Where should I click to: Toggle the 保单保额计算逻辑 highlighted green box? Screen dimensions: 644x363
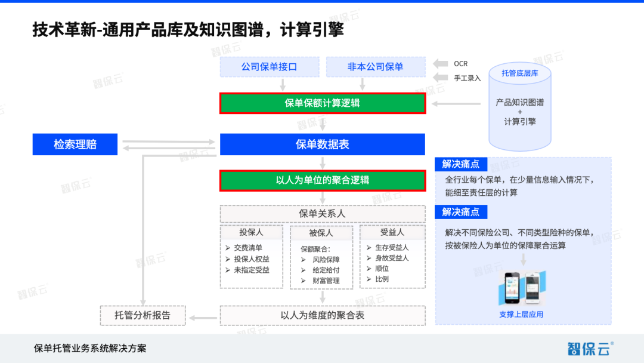[x=323, y=103]
